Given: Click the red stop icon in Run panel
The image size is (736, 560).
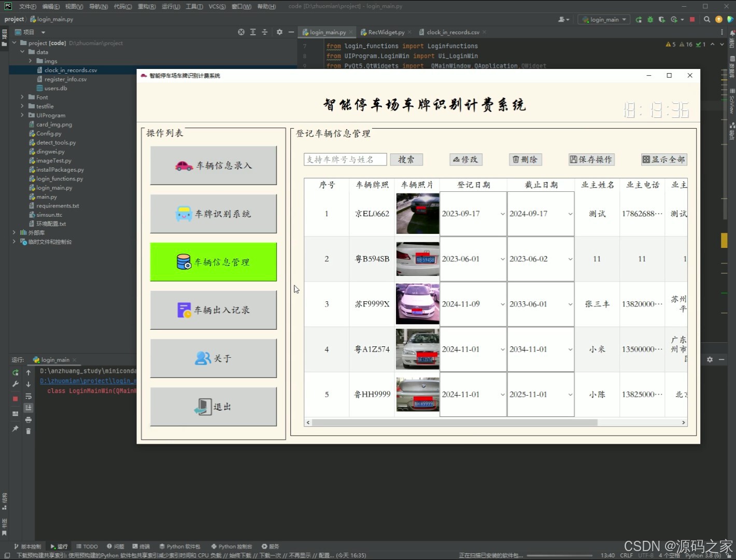Looking at the screenshot, I should coord(16,399).
